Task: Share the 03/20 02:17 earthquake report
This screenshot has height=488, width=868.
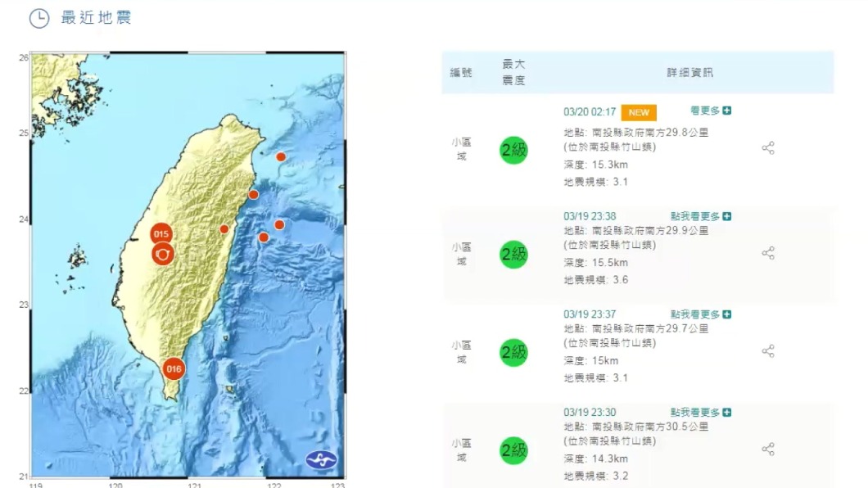Action: (768, 147)
